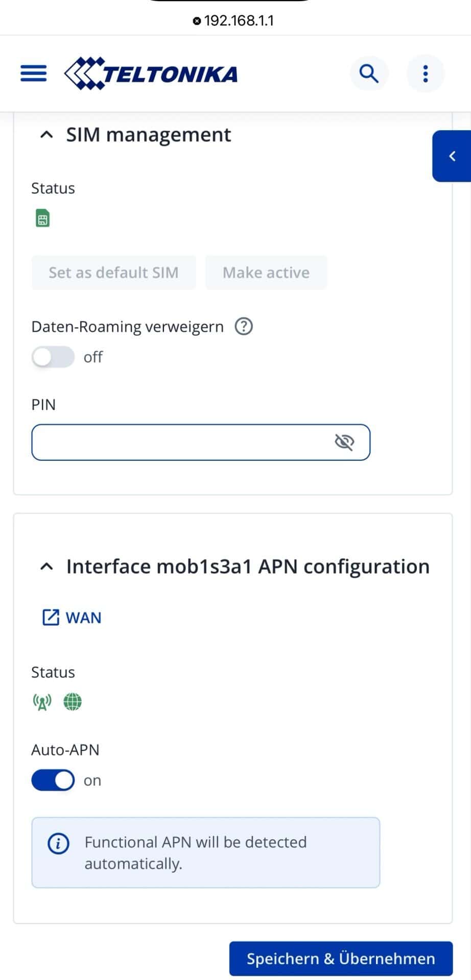Click the green globe connectivity icon
The image size is (471, 980).
pyautogui.click(x=72, y=701)
